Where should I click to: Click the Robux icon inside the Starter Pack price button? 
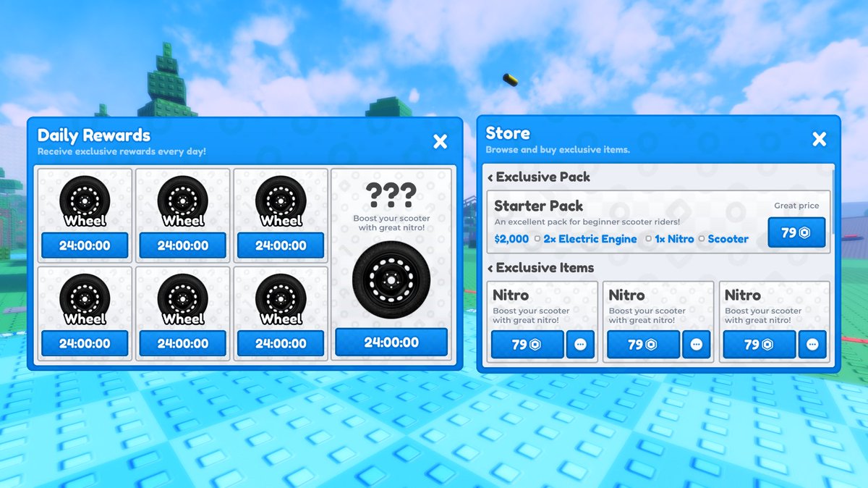coord(805,232)
